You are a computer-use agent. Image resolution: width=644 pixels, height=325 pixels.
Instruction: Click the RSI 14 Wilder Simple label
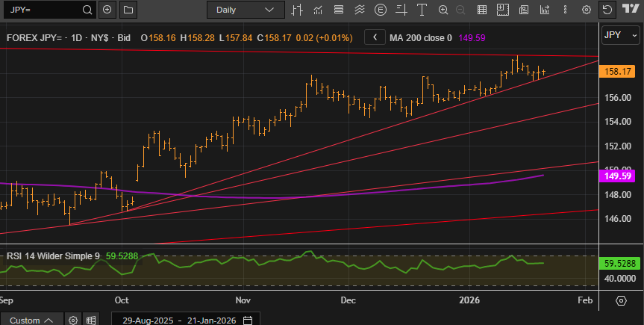coord(52,256)
